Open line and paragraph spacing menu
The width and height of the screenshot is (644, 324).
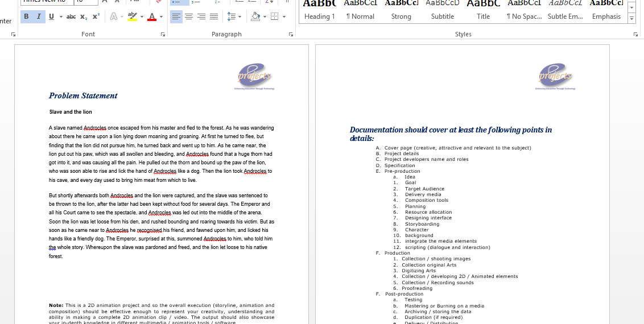click(x=234, y=16)
